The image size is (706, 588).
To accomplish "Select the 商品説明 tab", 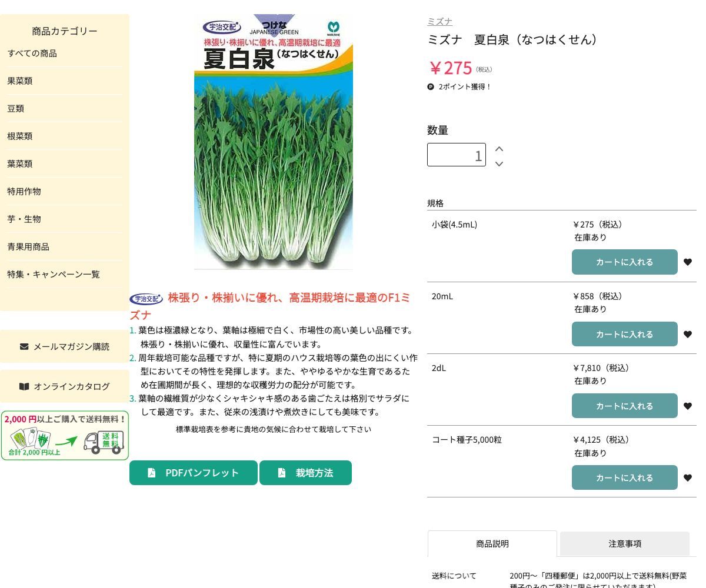I will click(492, 544).
